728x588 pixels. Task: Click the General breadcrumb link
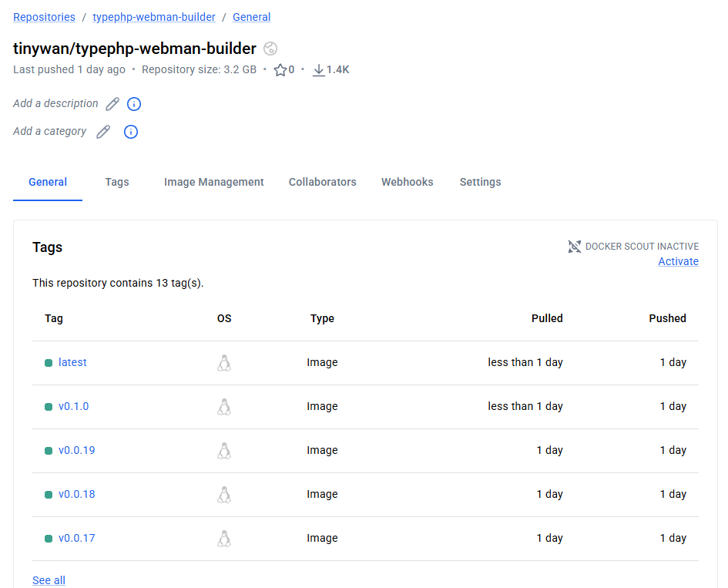pyautogui.click(x=252, y=17)
